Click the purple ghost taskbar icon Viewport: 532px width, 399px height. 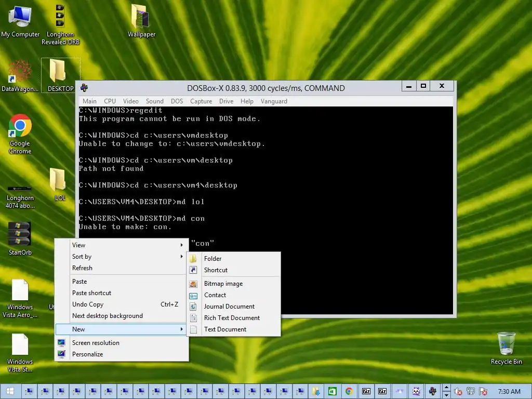[416, 391]
